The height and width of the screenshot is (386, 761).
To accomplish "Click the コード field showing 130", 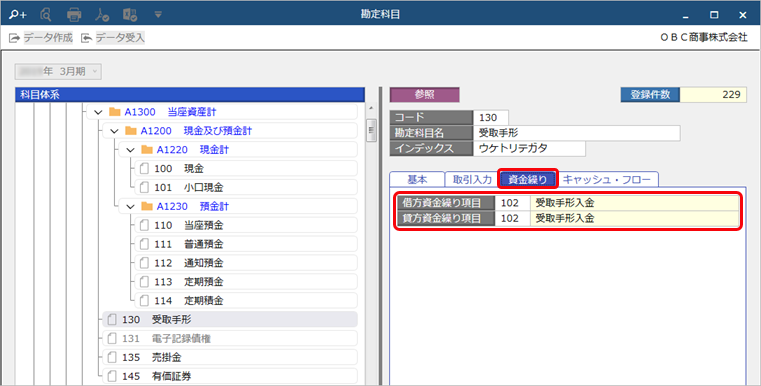I will tap(491, 117).
